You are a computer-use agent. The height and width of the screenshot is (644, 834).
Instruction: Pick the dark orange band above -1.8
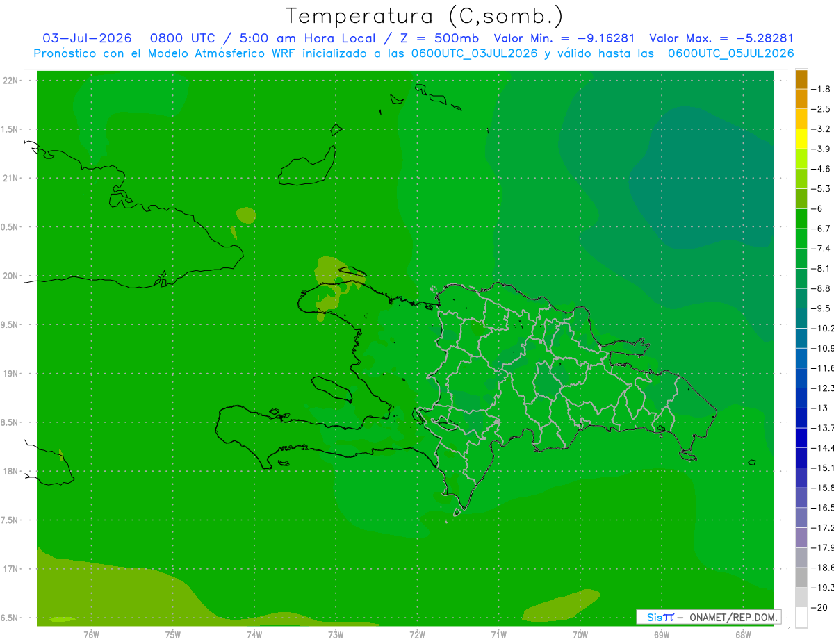[801, 80]
